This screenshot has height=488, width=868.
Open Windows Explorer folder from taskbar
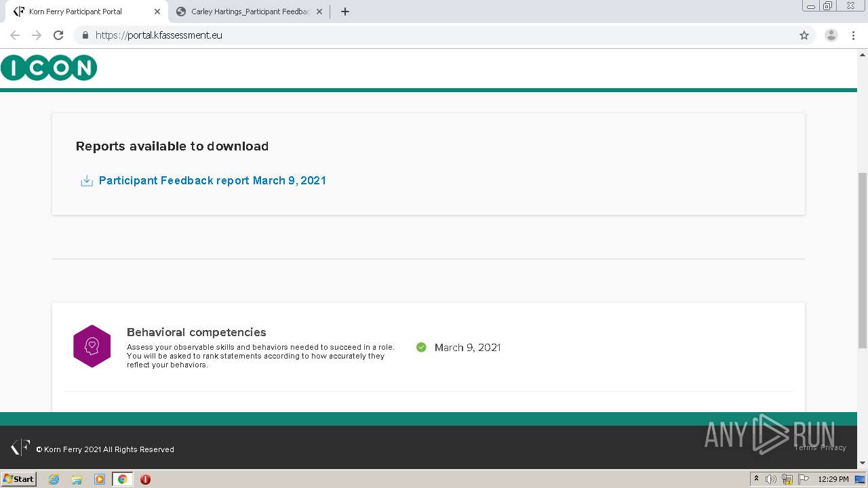[77, 479]
